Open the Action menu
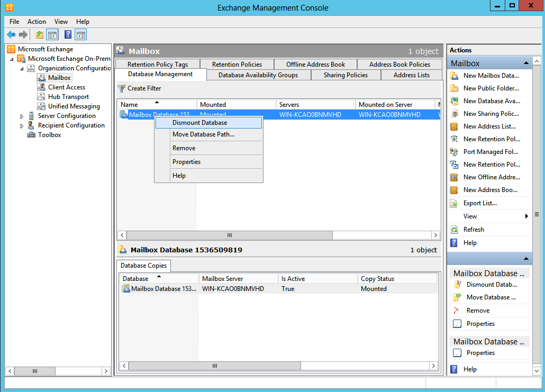The image size is (545, 392). point(37,22)
